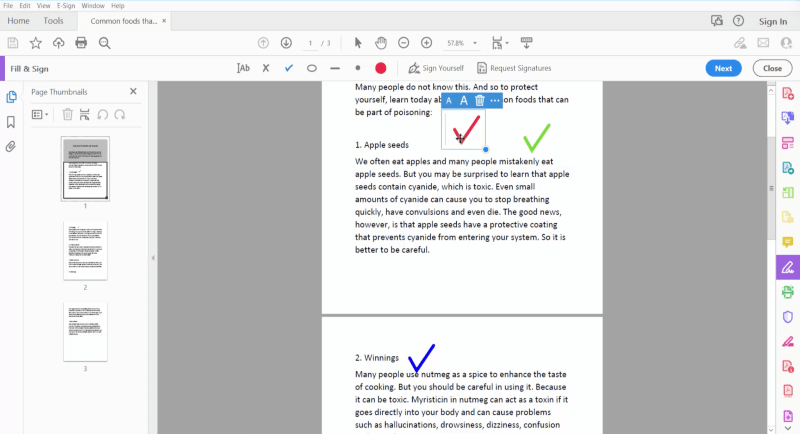Open the page fit options dropdown
The height and width of the screenshot is (434, 800).
pyautogui.click(x=499, y=43)
